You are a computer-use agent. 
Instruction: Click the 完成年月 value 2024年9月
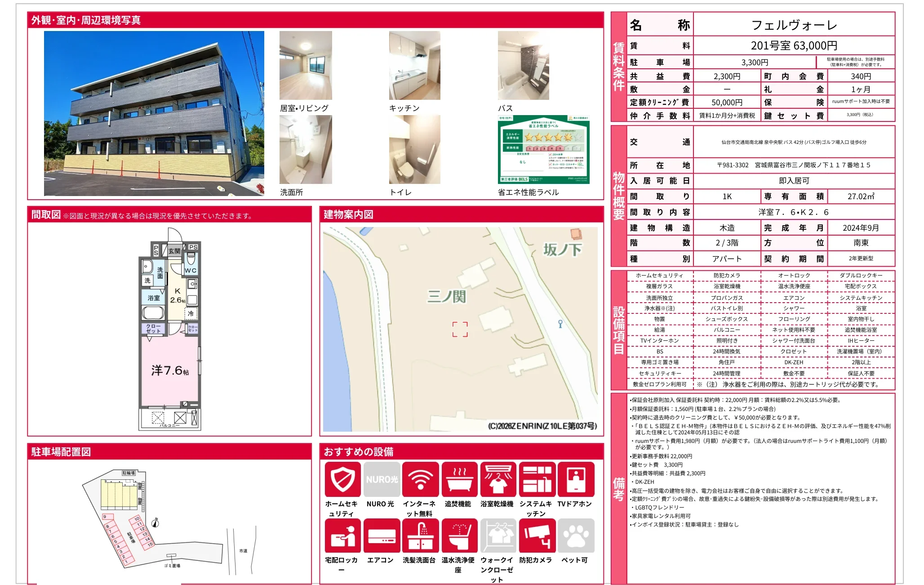click(x=861, y=228)
